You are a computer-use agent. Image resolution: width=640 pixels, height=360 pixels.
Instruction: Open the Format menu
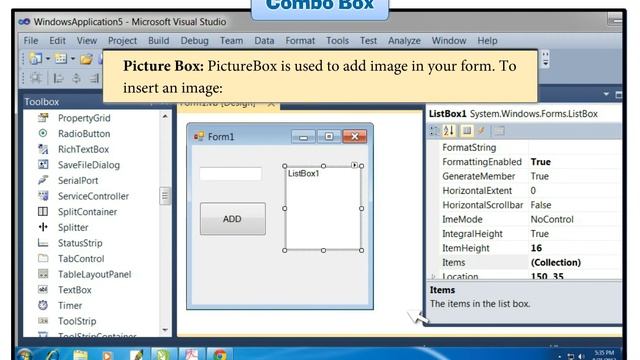pos(300,41)
